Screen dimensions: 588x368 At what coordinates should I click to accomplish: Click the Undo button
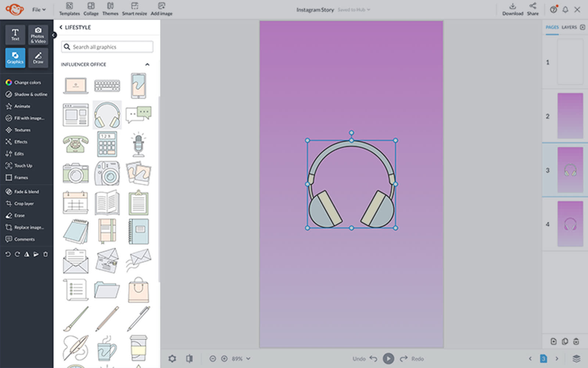(x=365, y=358)
